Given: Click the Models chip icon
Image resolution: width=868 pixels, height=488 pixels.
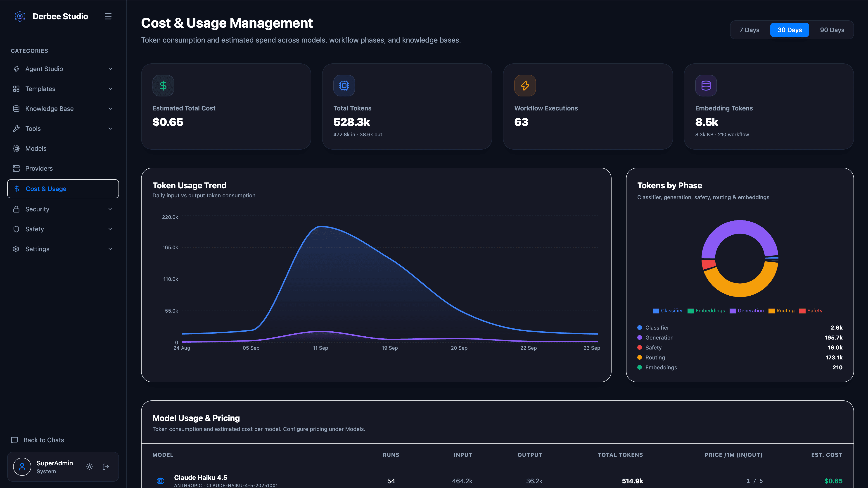Looking at the screenshot, I should tap(16, 148).
